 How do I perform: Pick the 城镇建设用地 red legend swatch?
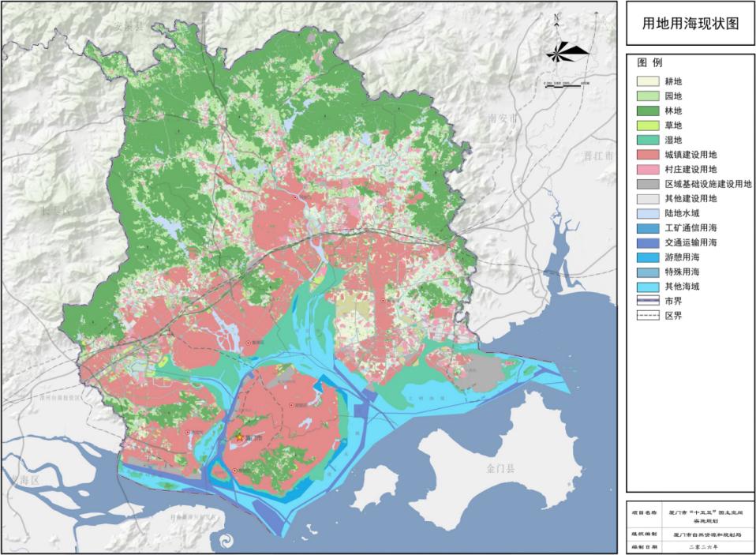click(648, 154)
